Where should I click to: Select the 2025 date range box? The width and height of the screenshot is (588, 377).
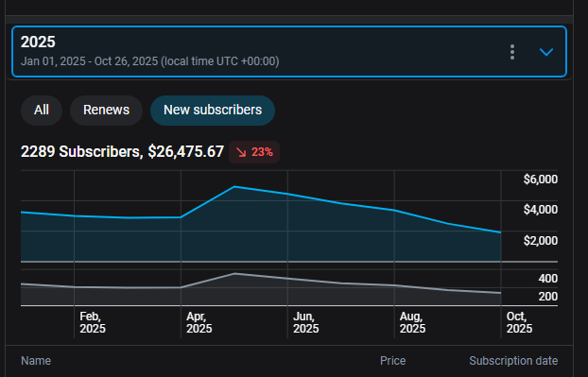click(289, 52)
